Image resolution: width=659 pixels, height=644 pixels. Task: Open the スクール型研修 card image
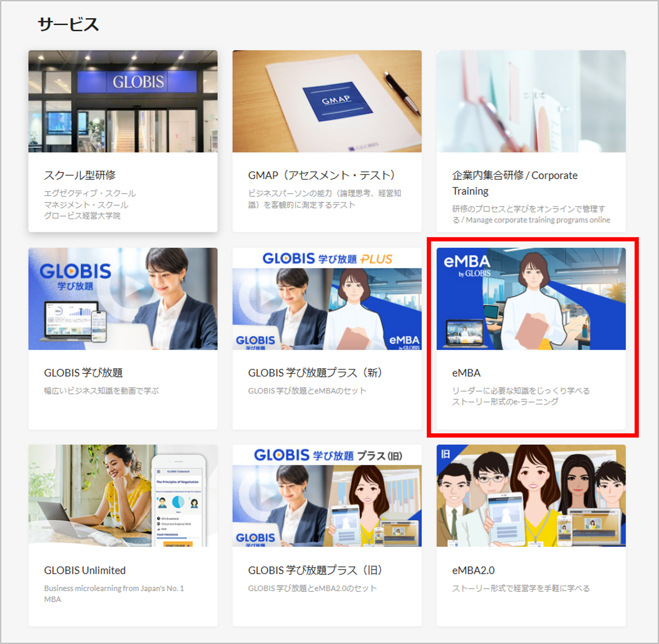point(123,101)
